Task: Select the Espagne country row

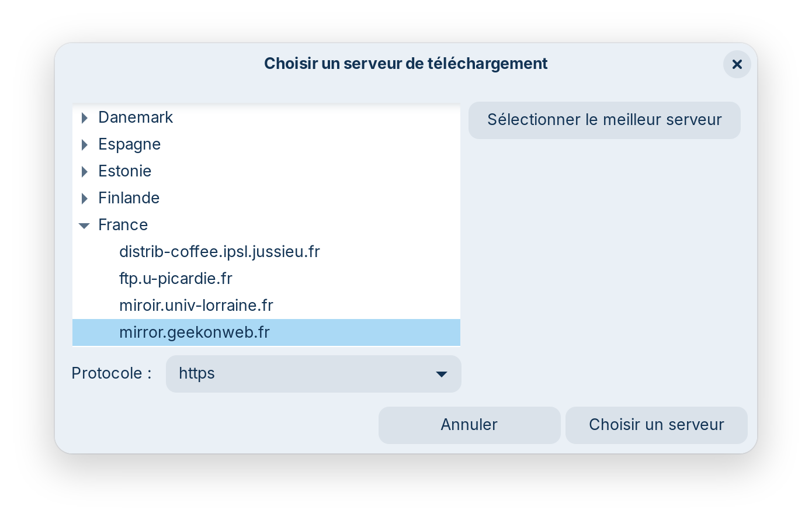Action: pyautogui.click(x=129, y=144)
